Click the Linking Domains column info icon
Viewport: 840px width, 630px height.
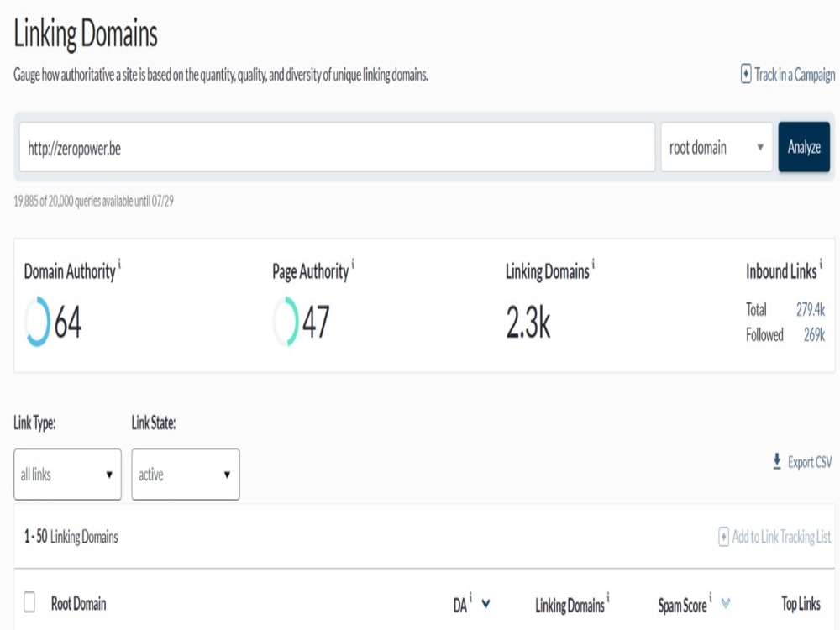(x=608, y=596)
